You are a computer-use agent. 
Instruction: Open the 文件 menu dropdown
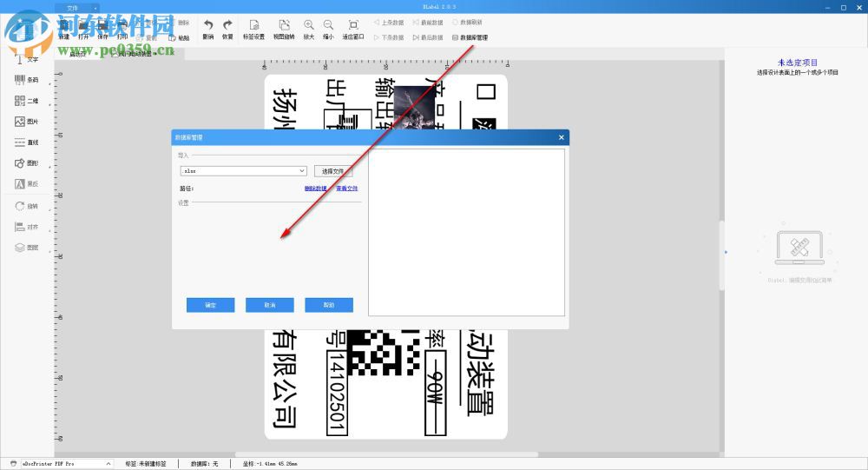pos(77,9)
